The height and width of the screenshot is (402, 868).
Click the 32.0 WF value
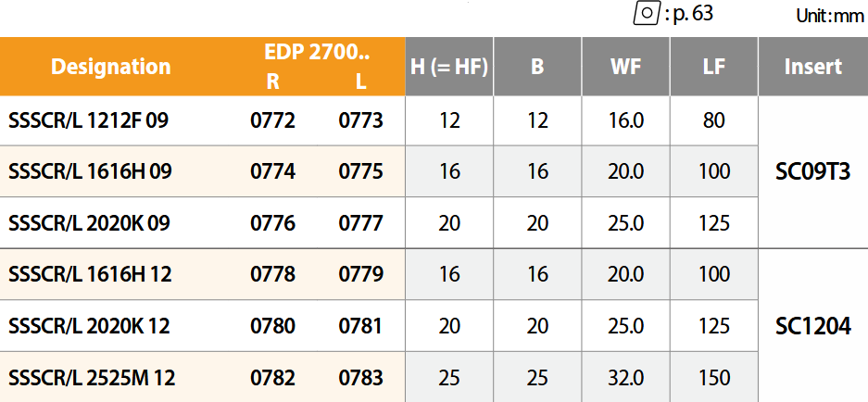pyautogui.click(x=626, y=378)
